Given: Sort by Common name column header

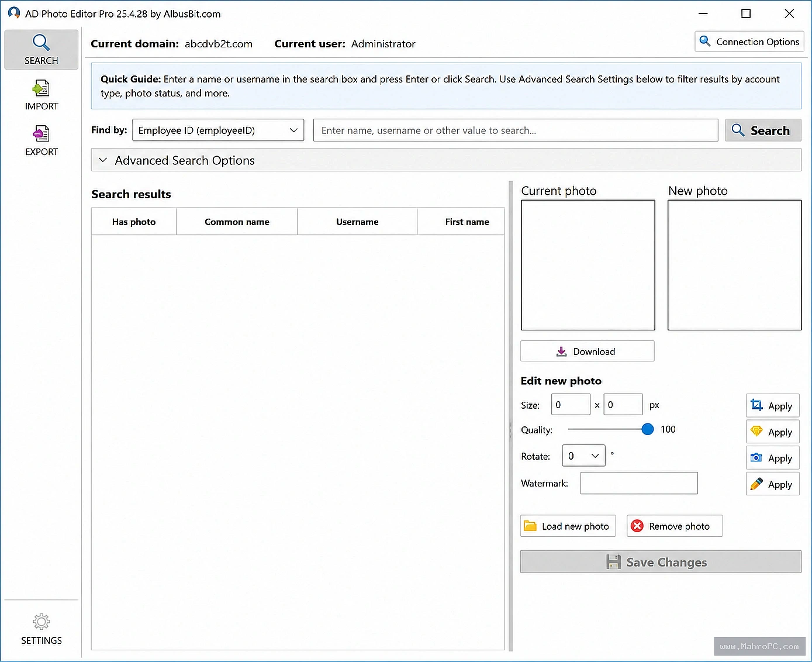Looking at the screenshot, I should [x=237, y=222].
